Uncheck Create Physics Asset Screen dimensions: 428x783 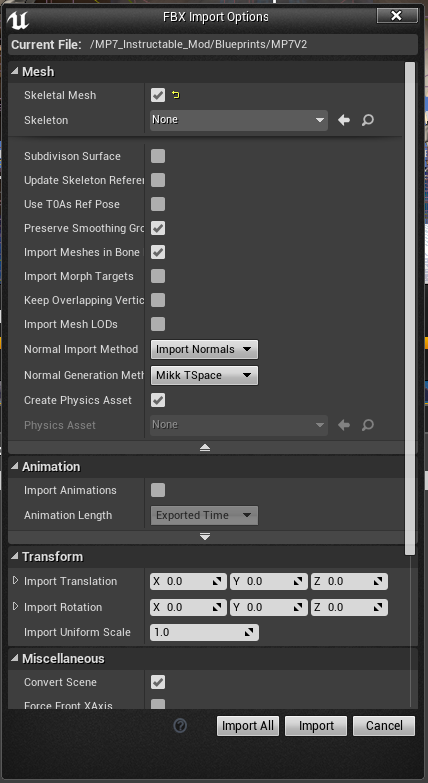click(x=158, y=400)
